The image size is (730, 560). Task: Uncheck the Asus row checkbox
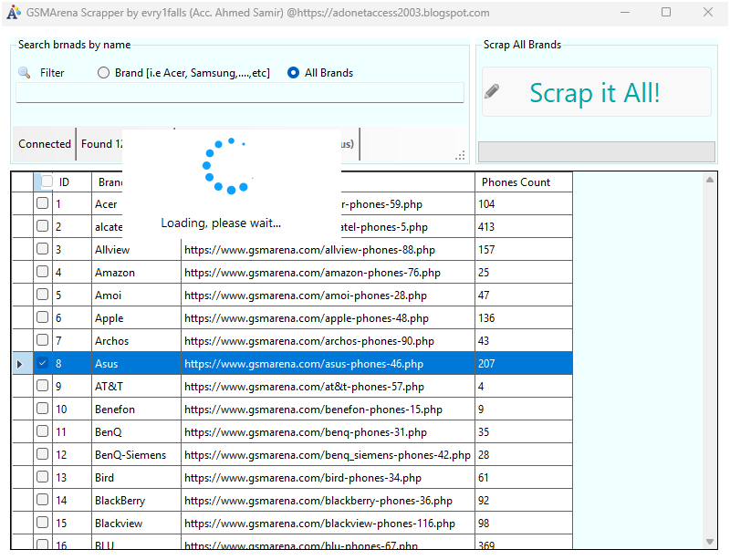coord(42,363)
